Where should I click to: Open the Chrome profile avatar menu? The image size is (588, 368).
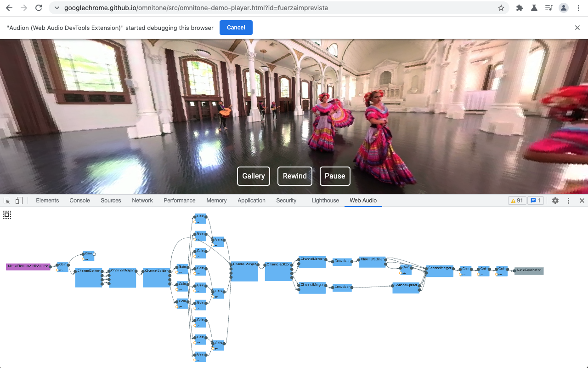563,8
